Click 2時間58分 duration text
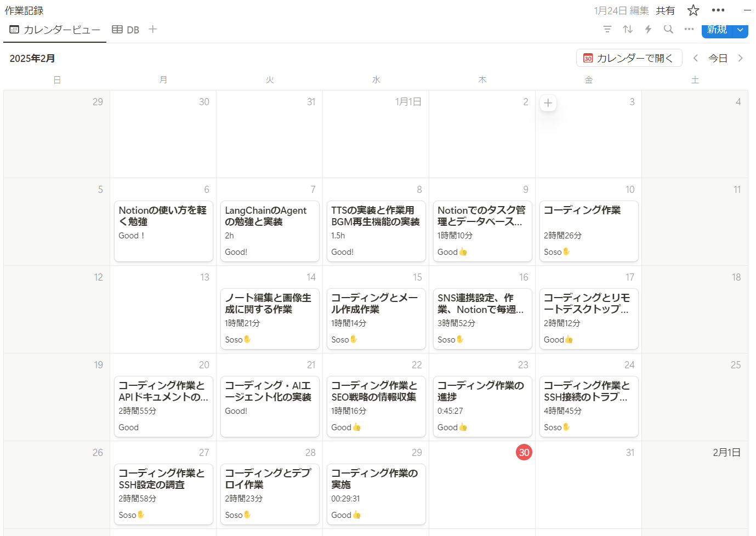The width and height of the screenshot is (756, 536). point(137,498)
